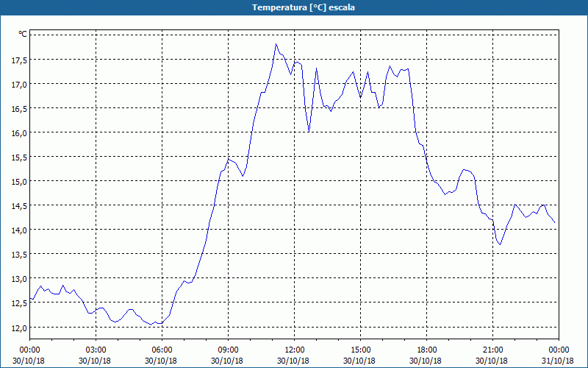Pick the 30/10/18 date under 15:00

click(359, 361)
